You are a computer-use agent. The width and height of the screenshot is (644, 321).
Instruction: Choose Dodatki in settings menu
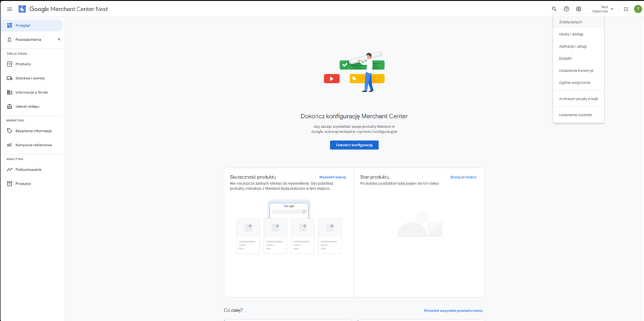[x=579, y=58]
